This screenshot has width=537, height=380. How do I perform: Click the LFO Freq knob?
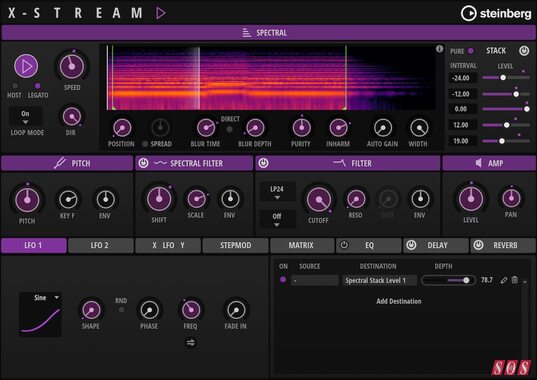coord(191,310)
